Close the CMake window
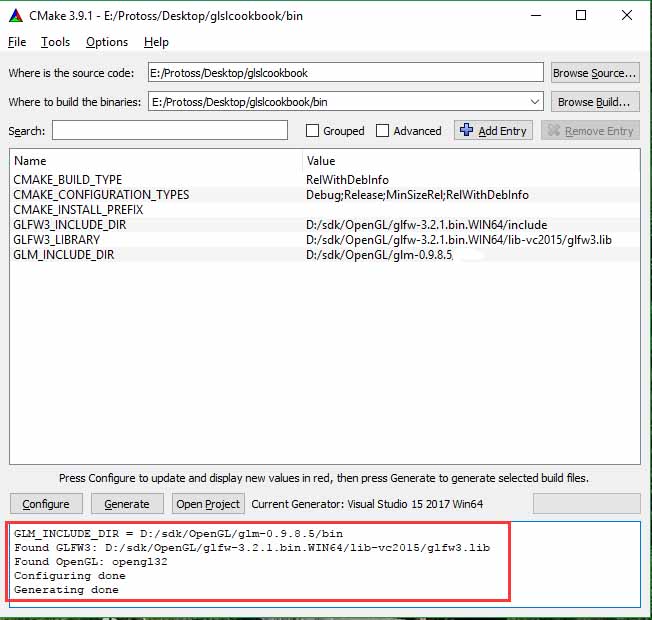 click(x=627, y=15)
